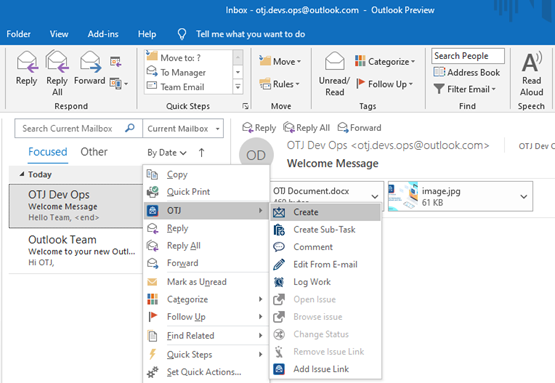Click Forward in the reading pane
Image resolution: width=555 pixels, height=383 pixels.
[359, 127]
